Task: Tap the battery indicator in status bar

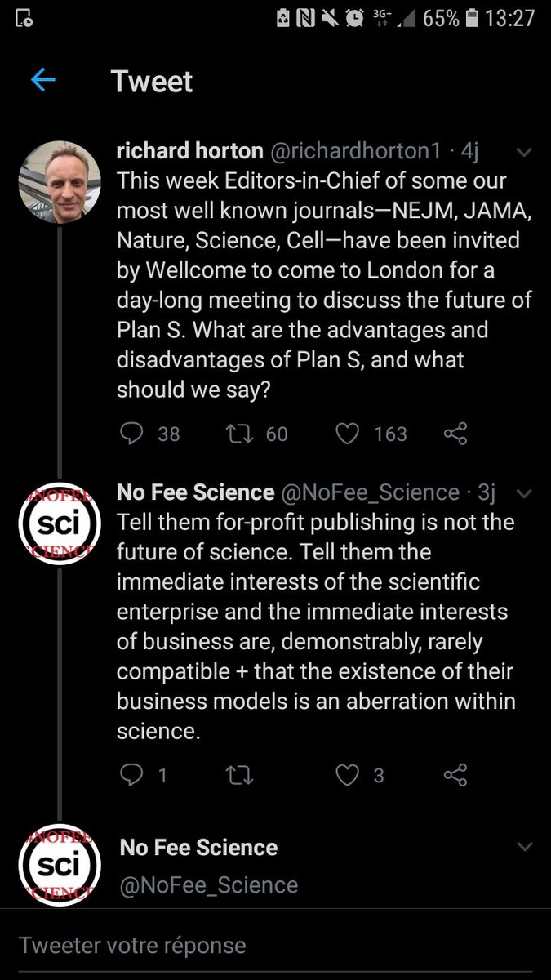Action: (471, 18)
